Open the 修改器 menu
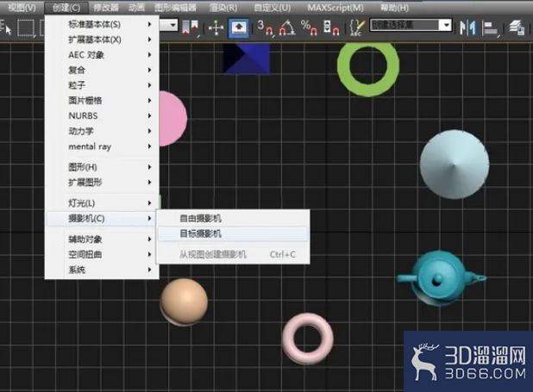The height and width of the screenshot is (392, 533). click(106, 8)
